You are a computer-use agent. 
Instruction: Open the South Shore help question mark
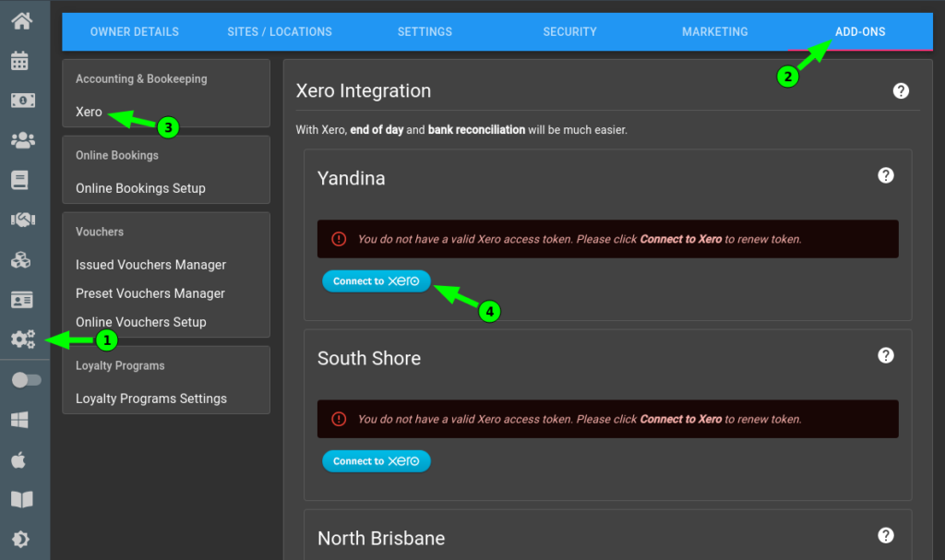pyautogui.click(x=885, y=356)
